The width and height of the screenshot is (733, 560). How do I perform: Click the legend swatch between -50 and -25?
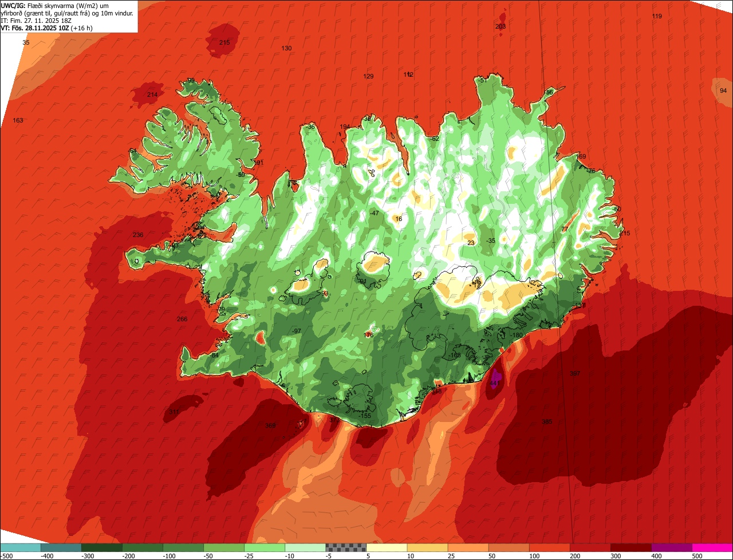click(224, 547)
